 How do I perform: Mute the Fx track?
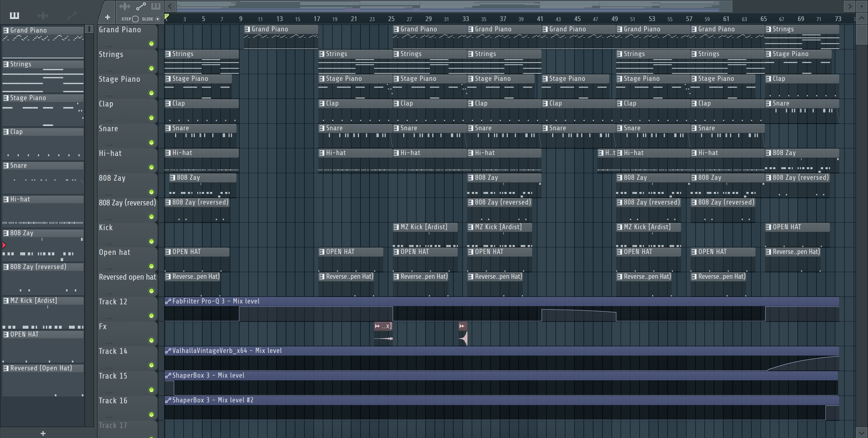coord(152,340)
